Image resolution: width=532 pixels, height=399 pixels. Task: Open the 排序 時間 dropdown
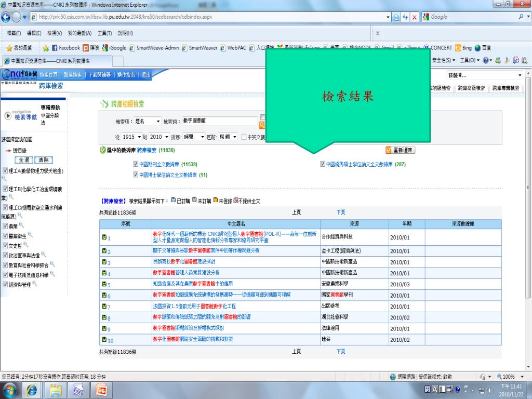coord(194,137)
